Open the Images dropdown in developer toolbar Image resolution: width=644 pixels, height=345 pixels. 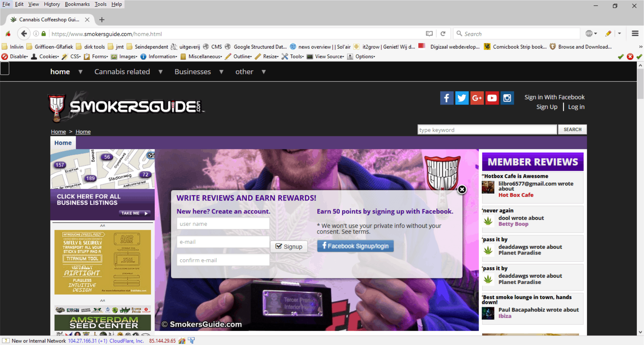124,57
